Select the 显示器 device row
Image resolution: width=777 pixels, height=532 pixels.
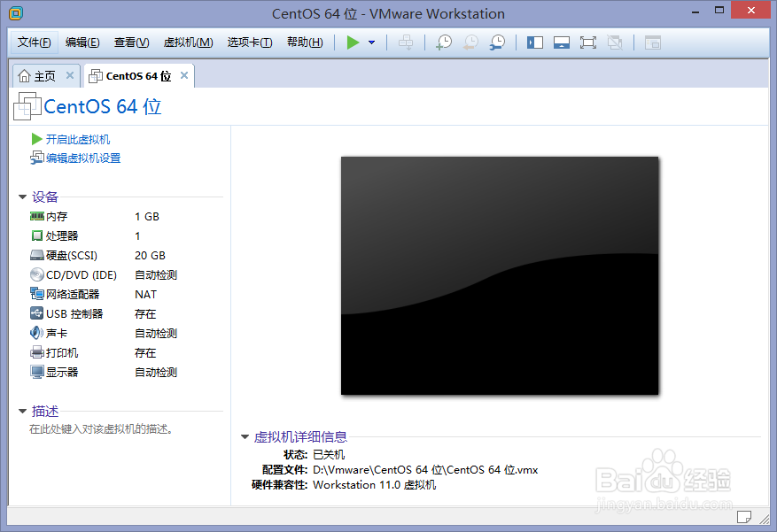click(x=104, y=373)
